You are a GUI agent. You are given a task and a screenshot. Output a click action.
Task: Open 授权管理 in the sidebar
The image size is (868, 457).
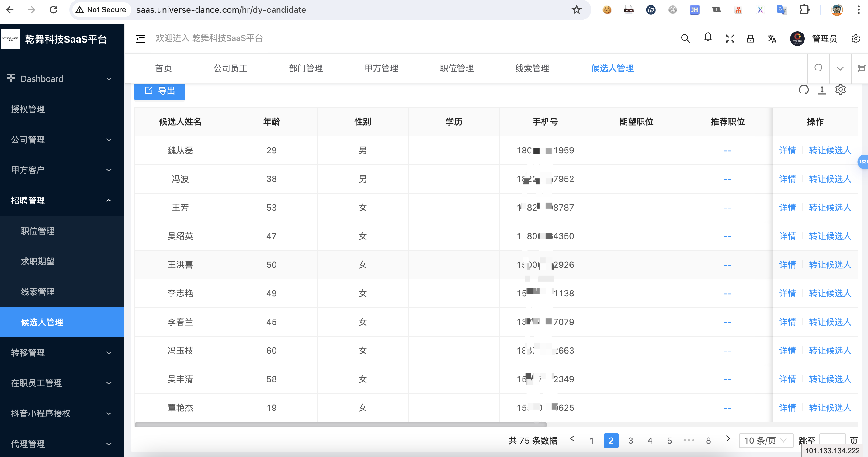pos(62,109)
